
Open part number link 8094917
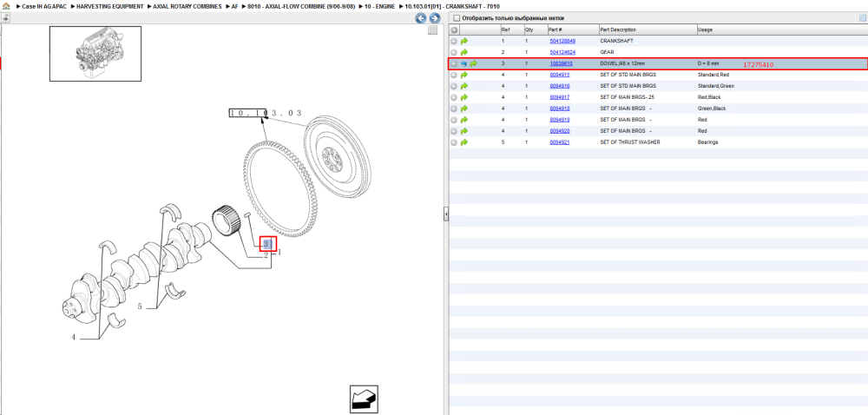coord(560,97)
